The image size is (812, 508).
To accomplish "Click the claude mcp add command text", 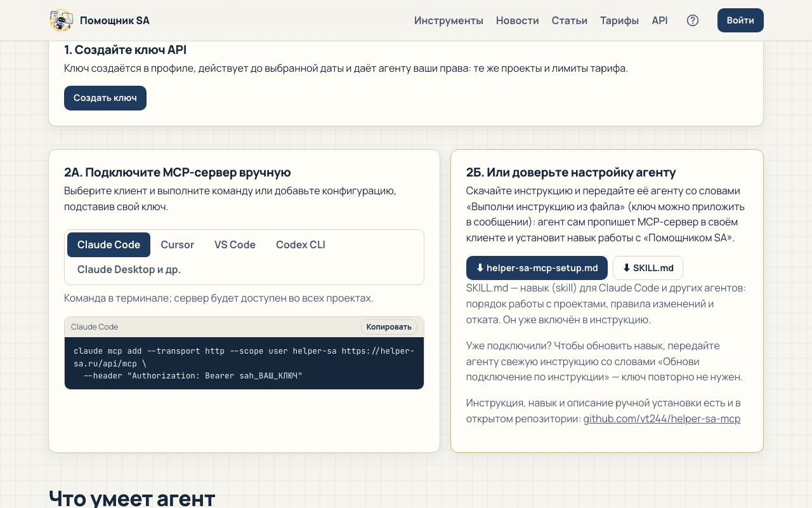I will click(244, 357).
